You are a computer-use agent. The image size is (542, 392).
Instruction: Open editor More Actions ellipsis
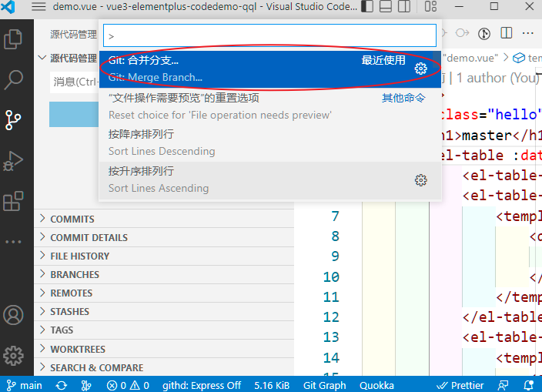tap(528, 33)
